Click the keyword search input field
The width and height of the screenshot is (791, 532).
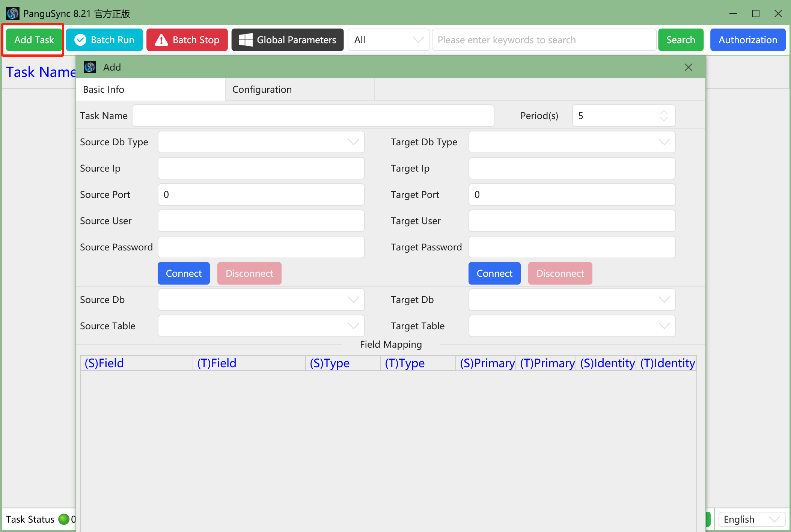coord(544,40)
